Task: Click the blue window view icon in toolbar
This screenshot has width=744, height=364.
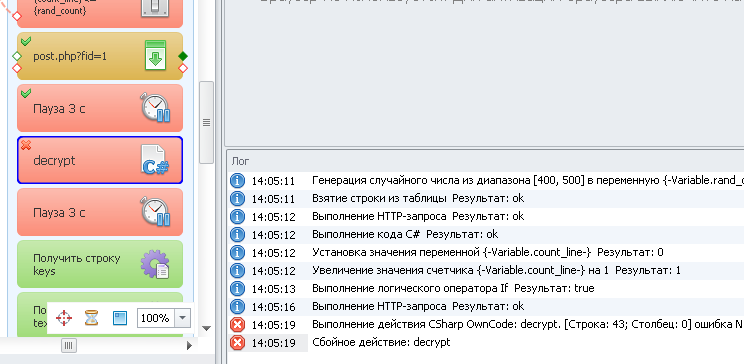Action: 120,317
